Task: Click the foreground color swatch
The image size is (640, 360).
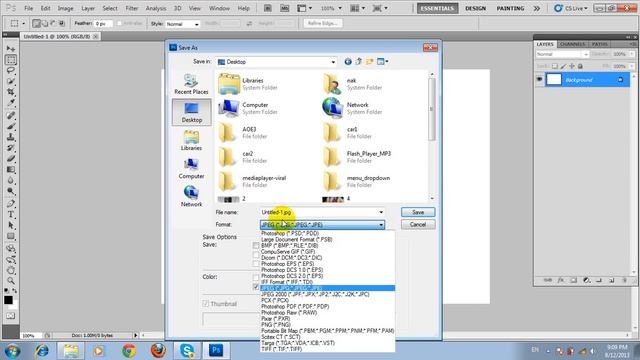Action: pyautogui.click(x=8, y=300)
